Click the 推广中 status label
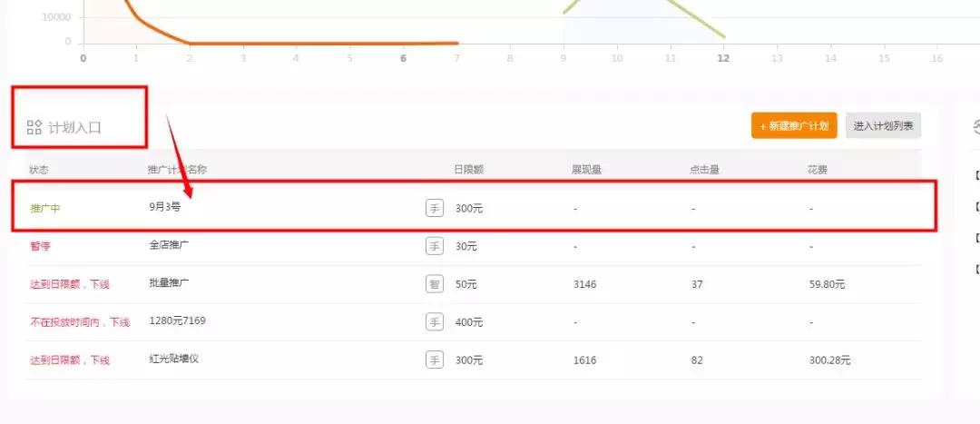This screenshot has width=980, height=424. (x=45, y=208)
